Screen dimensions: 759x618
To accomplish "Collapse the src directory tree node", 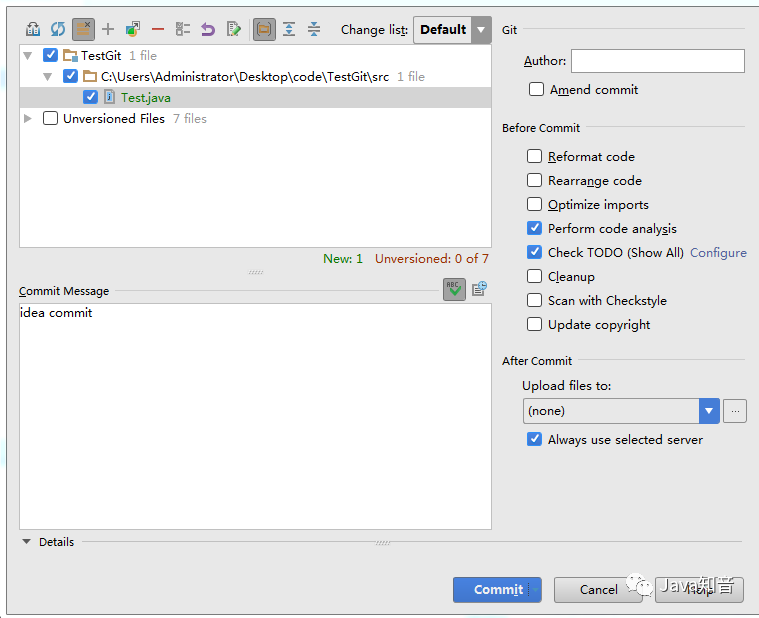I will 47,76.
